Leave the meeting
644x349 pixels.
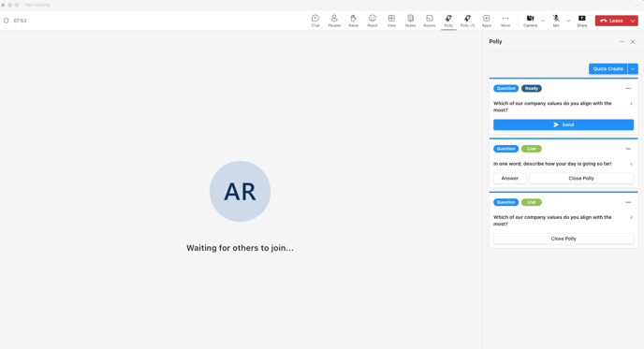[x=611, y=21]
